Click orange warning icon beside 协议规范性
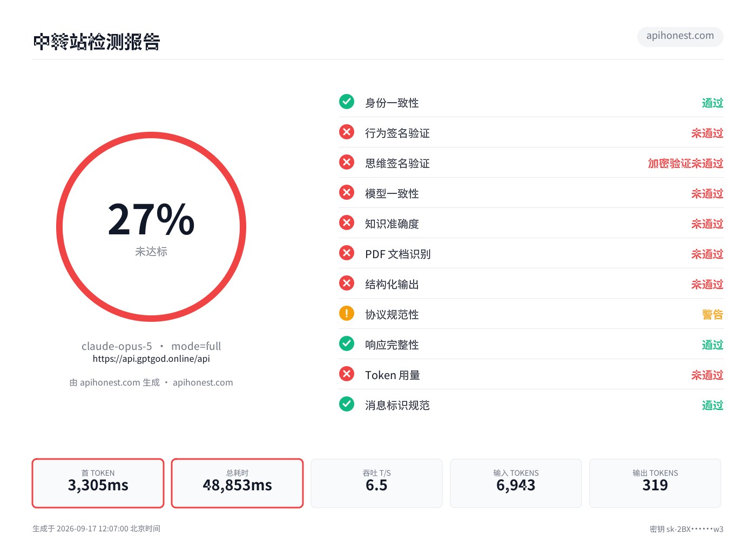The width and height of the screenshot is (756, 540). [x=347, y=313]
